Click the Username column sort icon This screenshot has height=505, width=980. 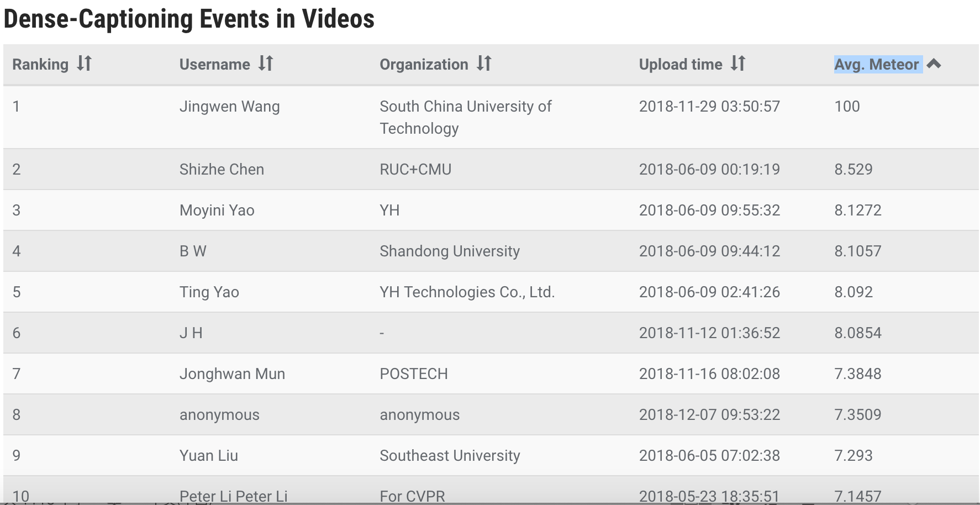click(265, 64)
